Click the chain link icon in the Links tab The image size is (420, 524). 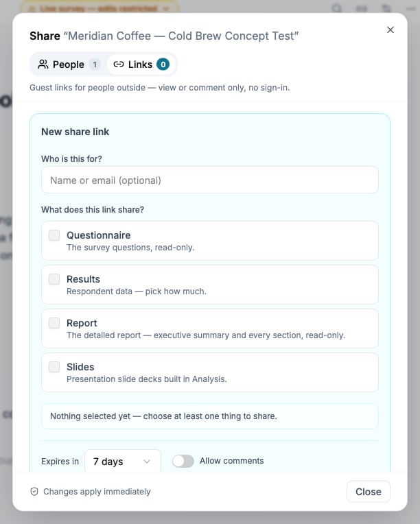pyautogui.click(x=118, y=64)
